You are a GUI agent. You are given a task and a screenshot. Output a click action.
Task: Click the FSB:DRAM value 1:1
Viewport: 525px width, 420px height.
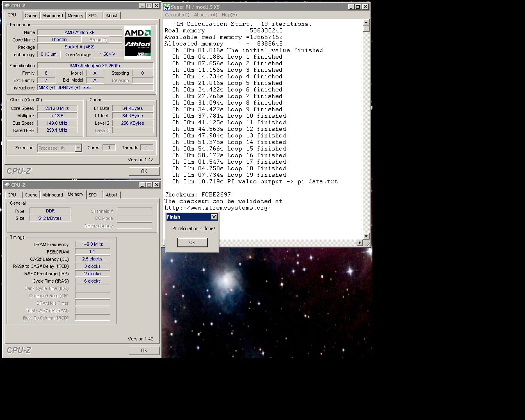92,251
